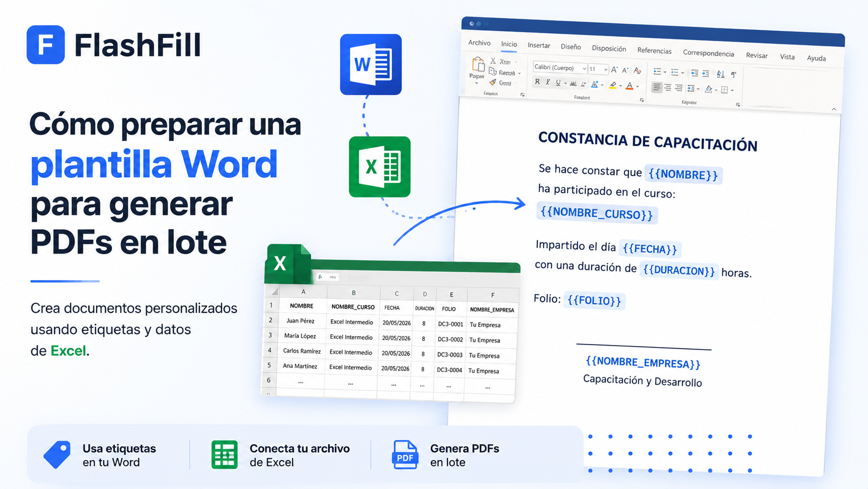Toggle italic formatting in the ribbon
868x489 pixels.
tap(548, 82)
